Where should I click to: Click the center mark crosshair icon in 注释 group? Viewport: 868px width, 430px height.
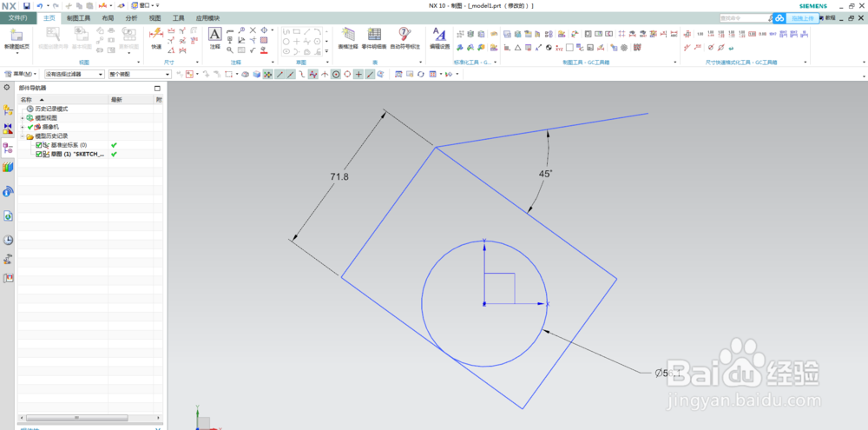[x=264, y=30]
